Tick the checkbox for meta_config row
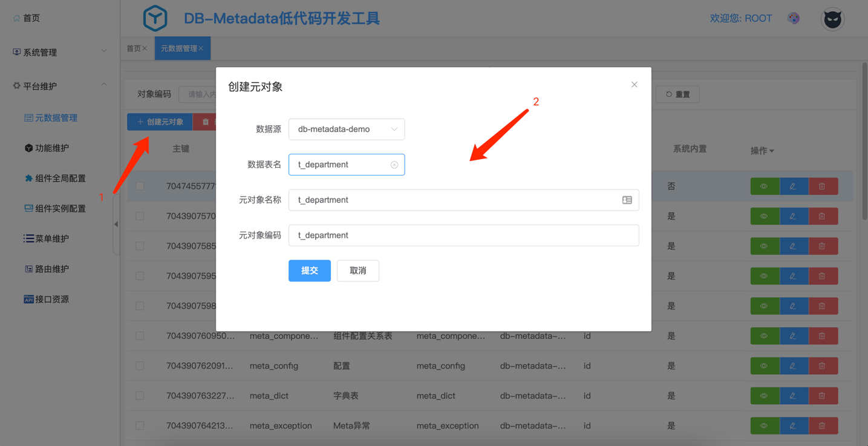The width and height of the screenshot is (868, 446). (x=140, y=366)
